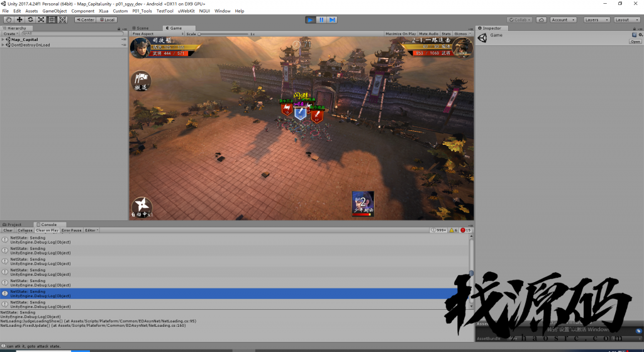The height and width of the screenshot is (352, 644).
Task: Click player general portrait in game
Action: tap(140, 48)
